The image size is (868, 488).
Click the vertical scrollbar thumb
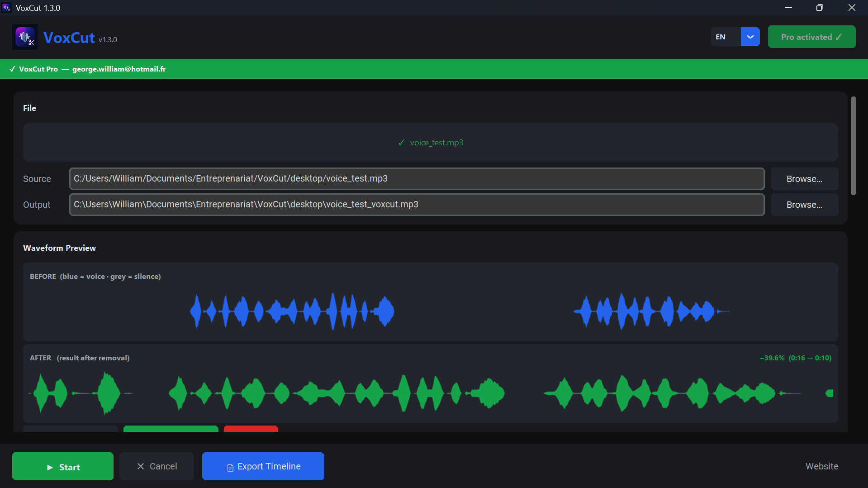tap(853, 146)
